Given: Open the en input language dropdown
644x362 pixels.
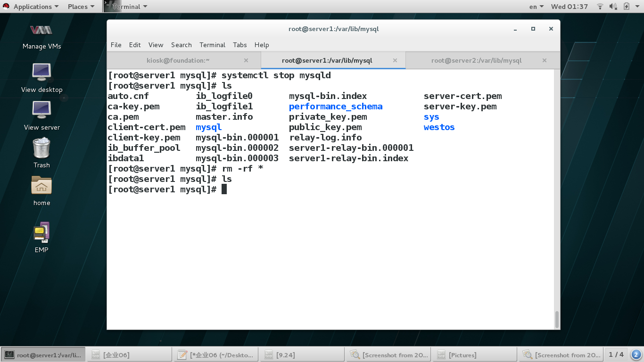Looking at the screenshot, I should (537, 7).
